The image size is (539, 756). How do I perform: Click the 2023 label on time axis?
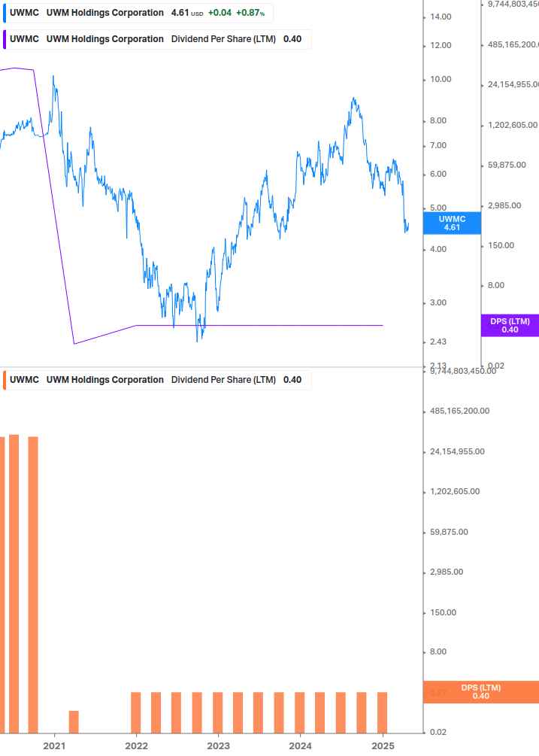tap(218, 746)
